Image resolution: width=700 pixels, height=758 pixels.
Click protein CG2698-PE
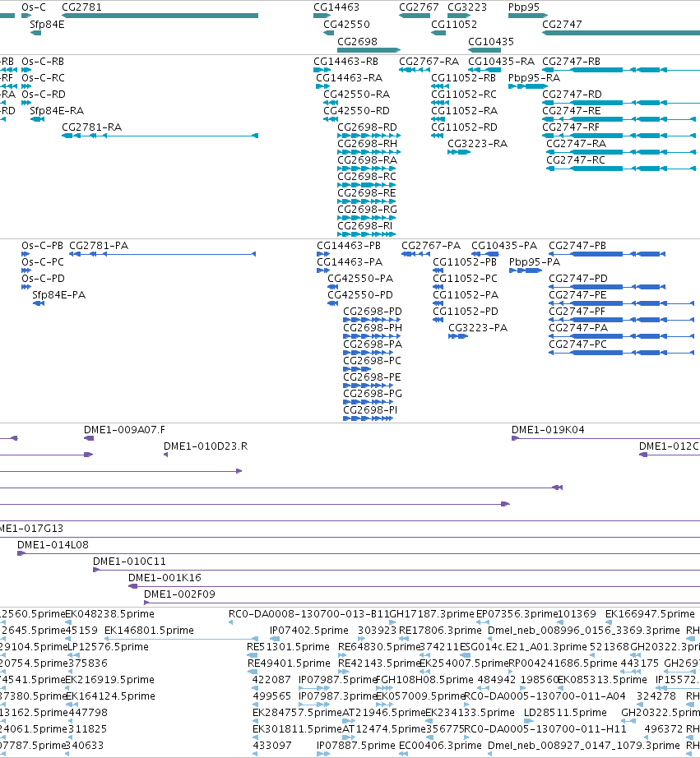point(372,377)
